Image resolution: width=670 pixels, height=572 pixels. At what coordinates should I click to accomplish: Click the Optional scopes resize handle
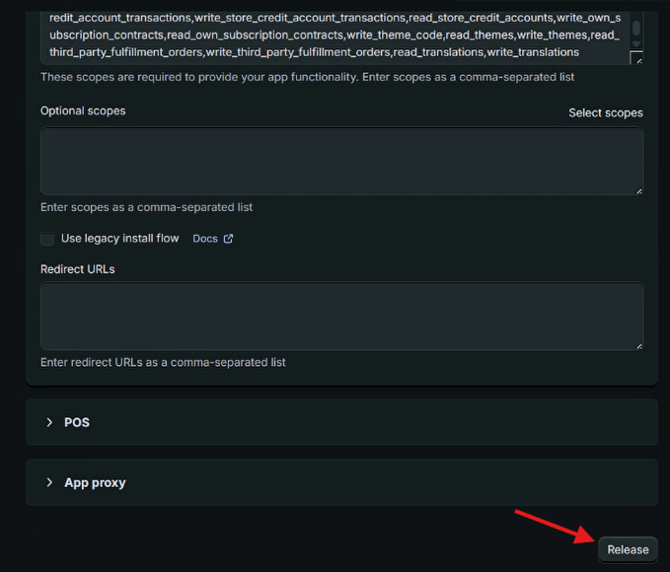pos(638,189)
